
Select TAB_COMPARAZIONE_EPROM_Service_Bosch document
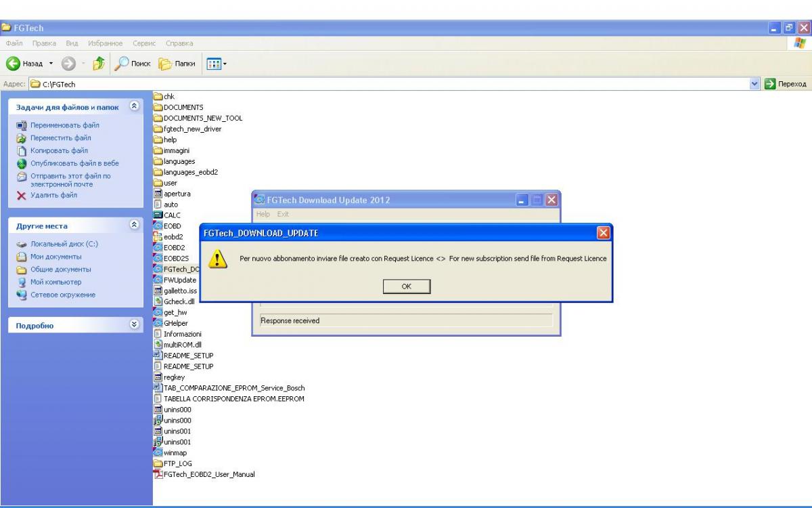point(230,388)
